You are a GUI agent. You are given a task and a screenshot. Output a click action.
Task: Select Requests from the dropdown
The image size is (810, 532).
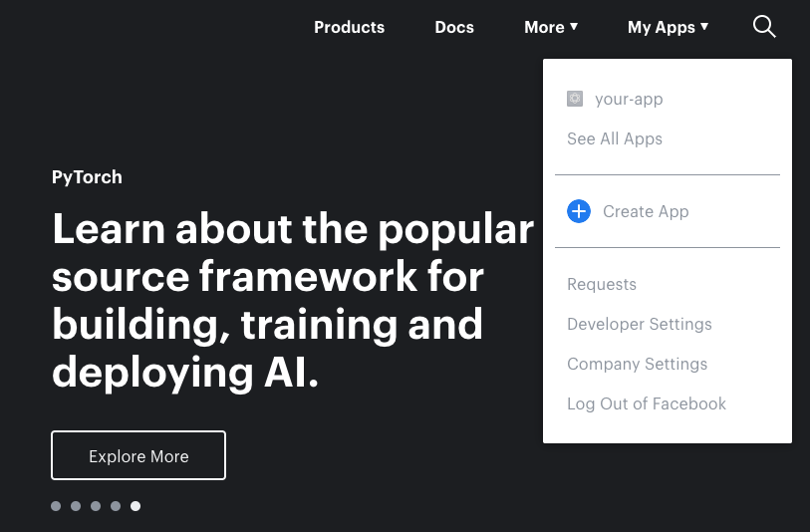pos(602,284)
